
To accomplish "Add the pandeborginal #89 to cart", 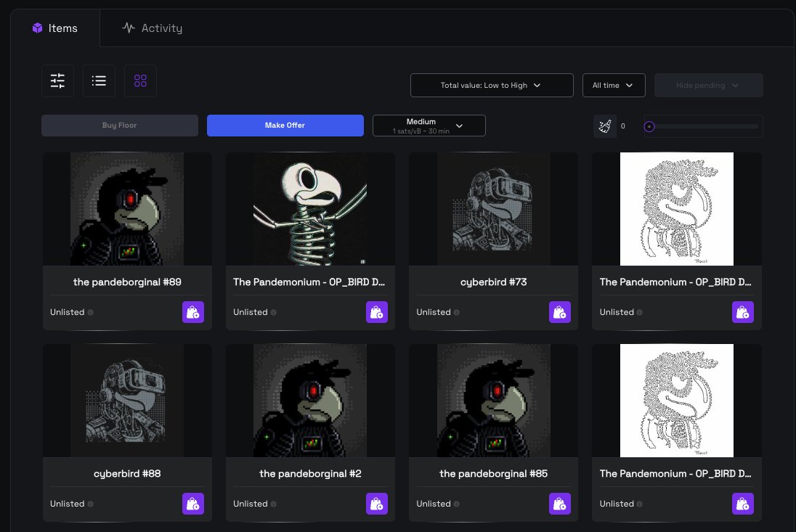I will tap(193, 312).
